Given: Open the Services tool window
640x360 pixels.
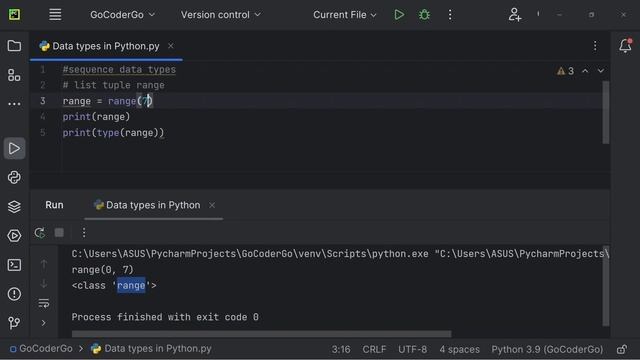Looking at the screenshot, I should pyautogui.click(x=14, y=236).
